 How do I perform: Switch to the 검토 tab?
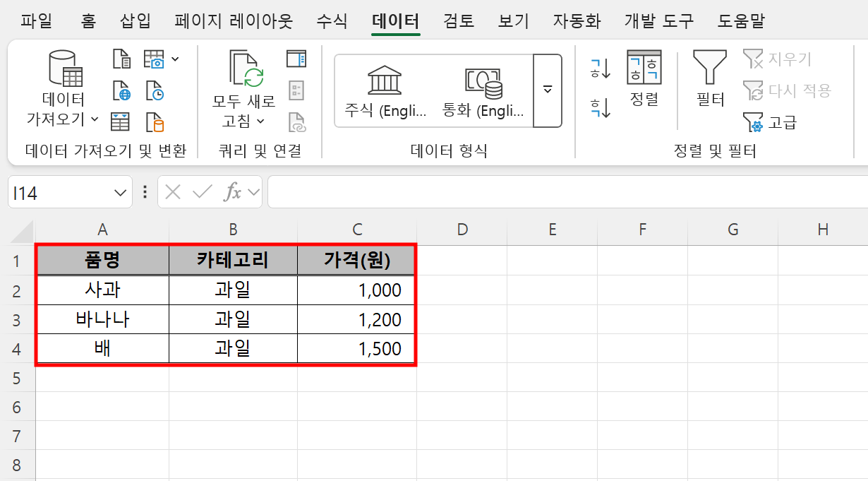tap(459, 20)
